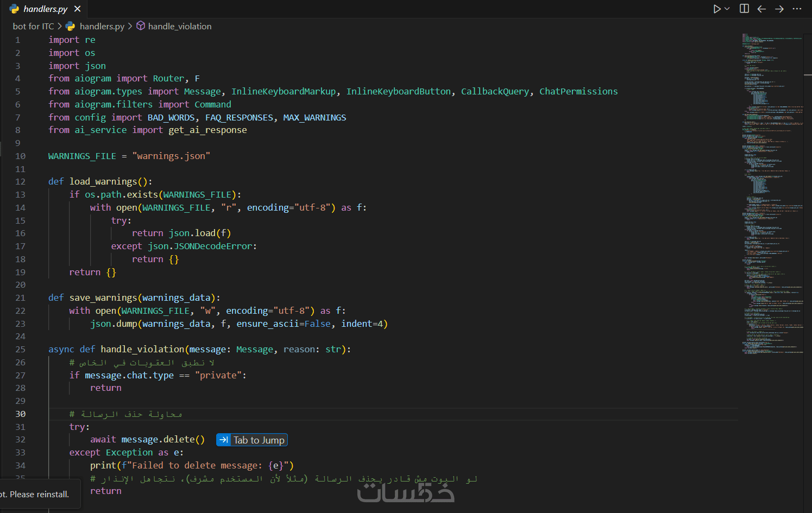812x513 pixels.
Task: Click '"private"' string on line 27
Action: (x=218, y=375)
